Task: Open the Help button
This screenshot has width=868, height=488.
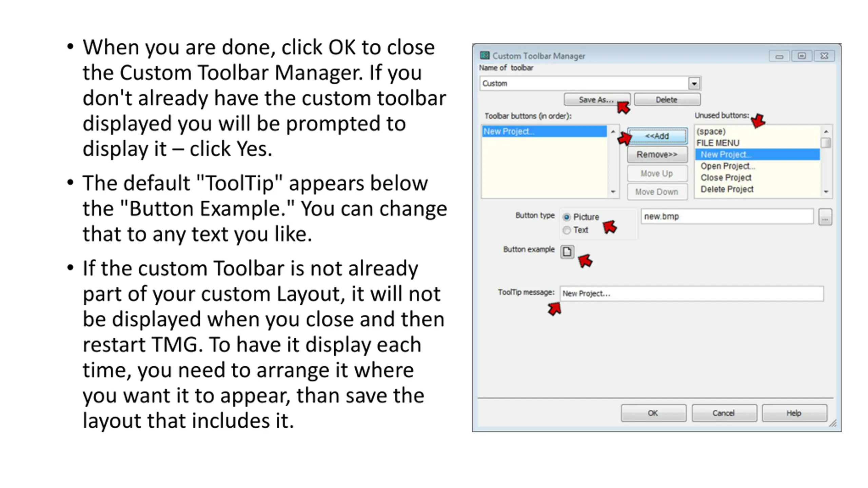Action: point(794,413)
